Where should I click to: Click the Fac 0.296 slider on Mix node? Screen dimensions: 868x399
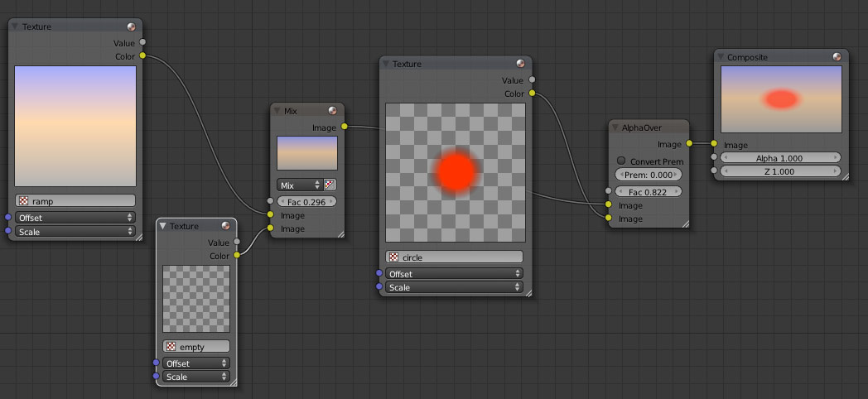tap(306, 201)
